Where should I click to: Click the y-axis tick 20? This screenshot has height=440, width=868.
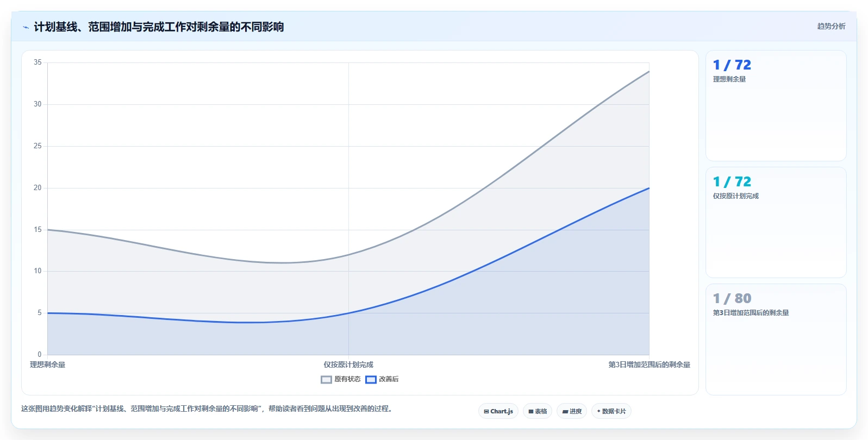tap(38, 188)
